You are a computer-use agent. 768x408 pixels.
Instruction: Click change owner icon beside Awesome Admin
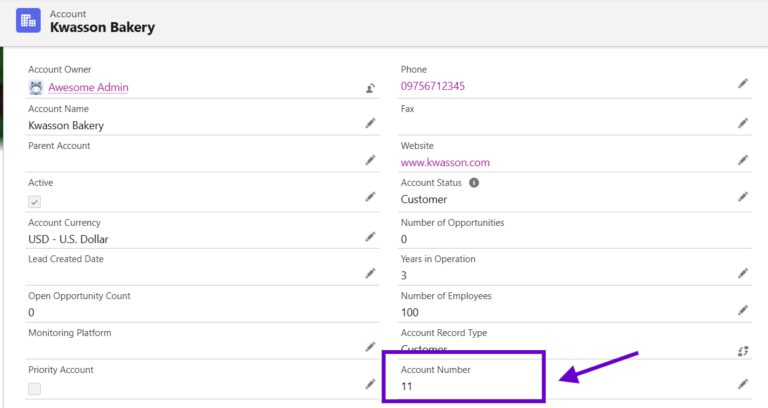[x=370, y=88]
